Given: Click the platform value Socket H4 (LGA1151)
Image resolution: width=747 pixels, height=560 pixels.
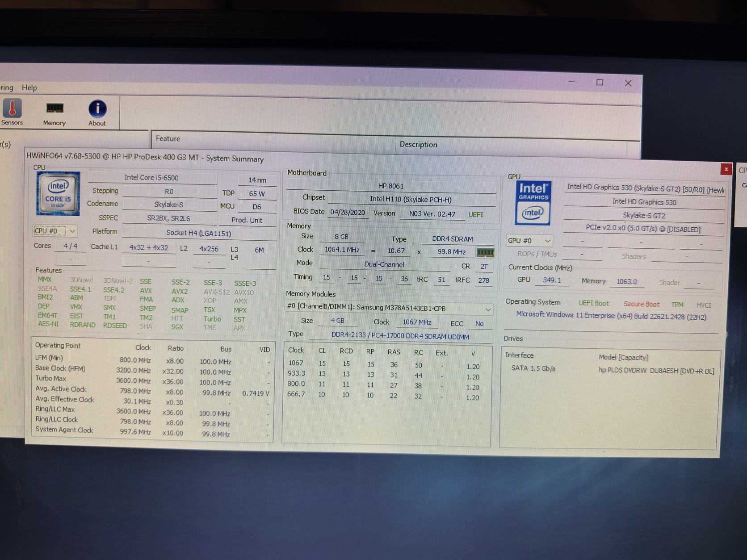Looking at the screenshot, I should 199,233.
